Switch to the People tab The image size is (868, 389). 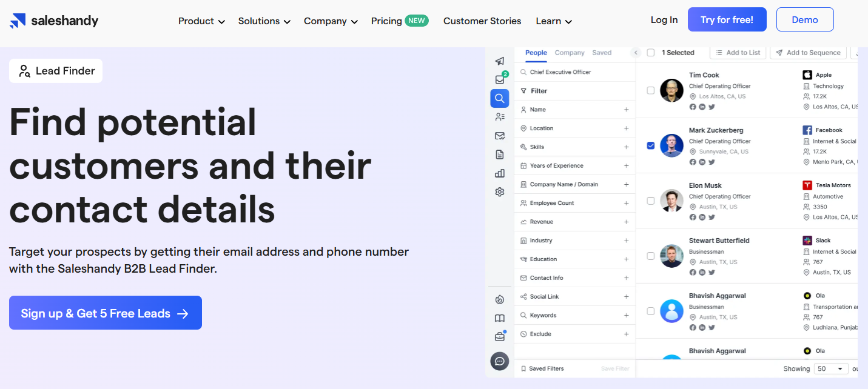coord(536,53)
